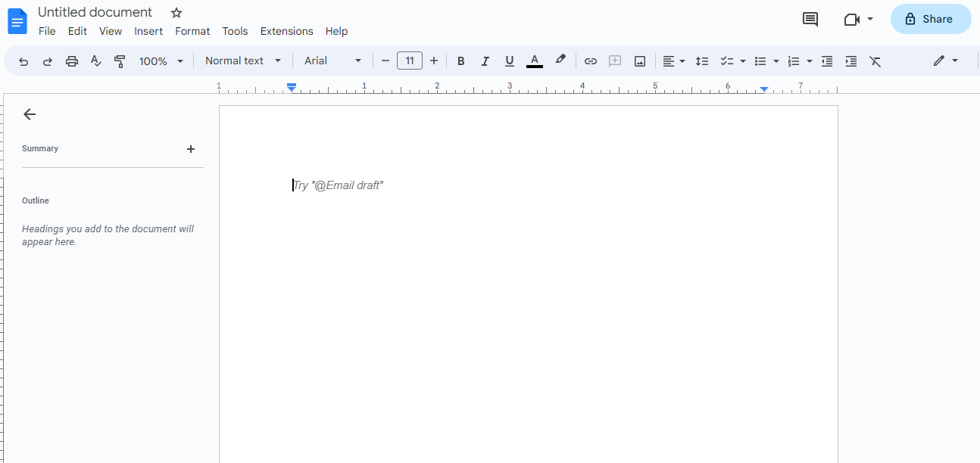Open the zoom level dropdown
980x463 pixels.
coord(161,61)
